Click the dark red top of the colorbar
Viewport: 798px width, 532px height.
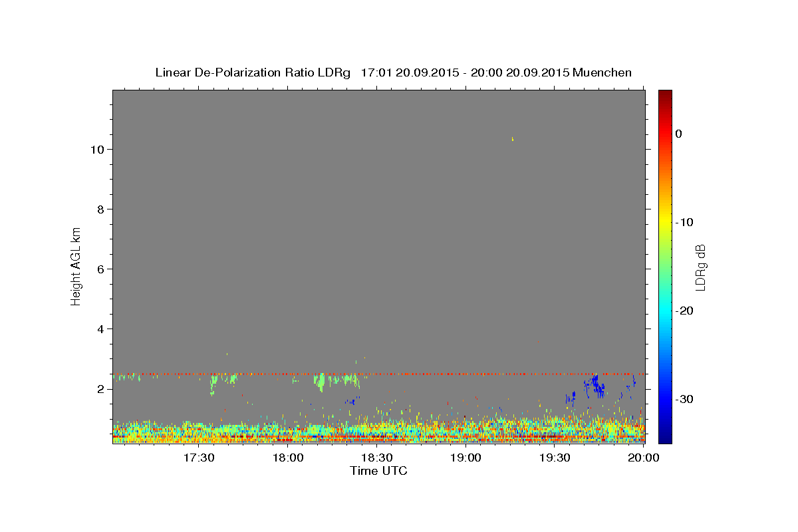665,94
